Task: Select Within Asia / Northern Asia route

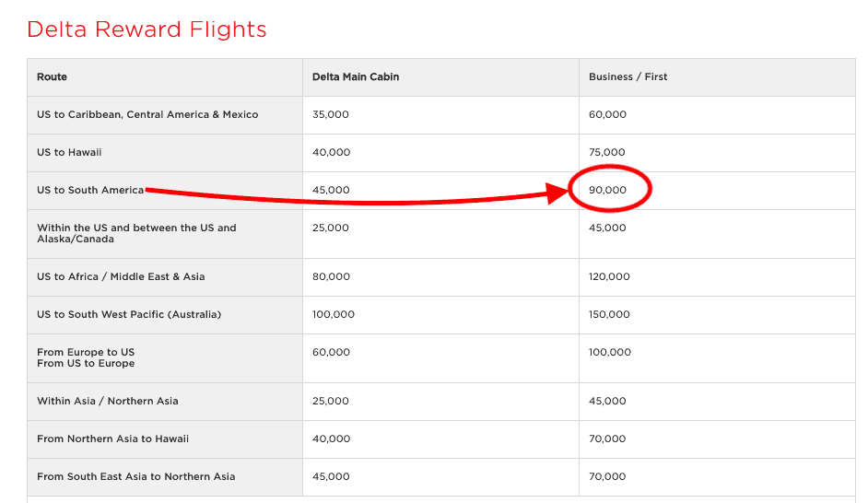Action: coord(108,401)
